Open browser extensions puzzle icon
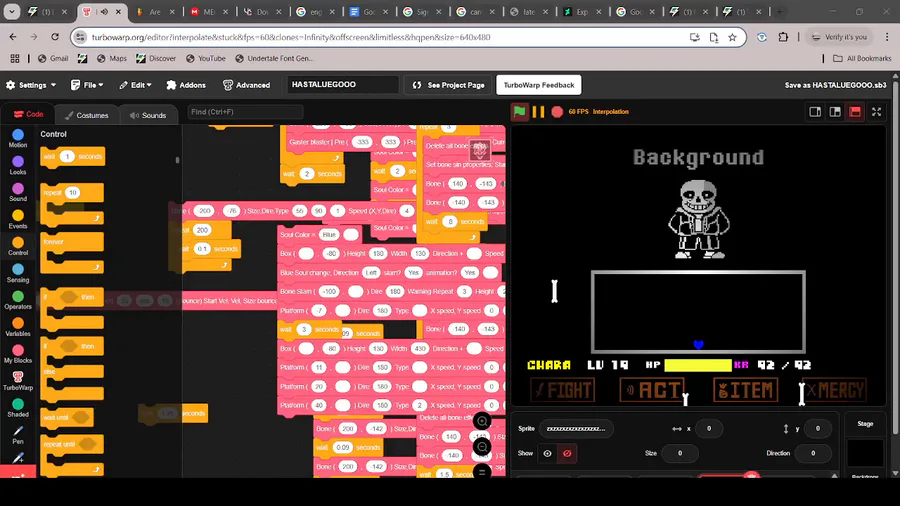Image resolution: width=900 pixels, height=506 pixels. [783, 37]
